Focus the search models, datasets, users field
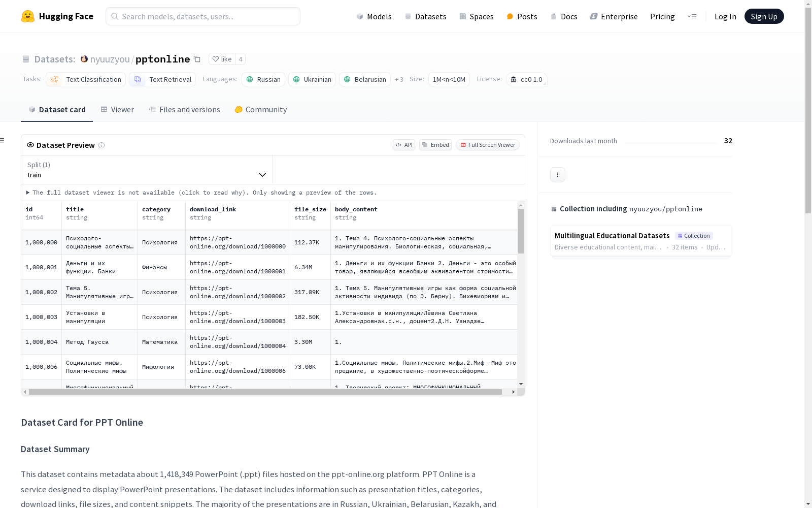The image size is (812, 508). 203,16
